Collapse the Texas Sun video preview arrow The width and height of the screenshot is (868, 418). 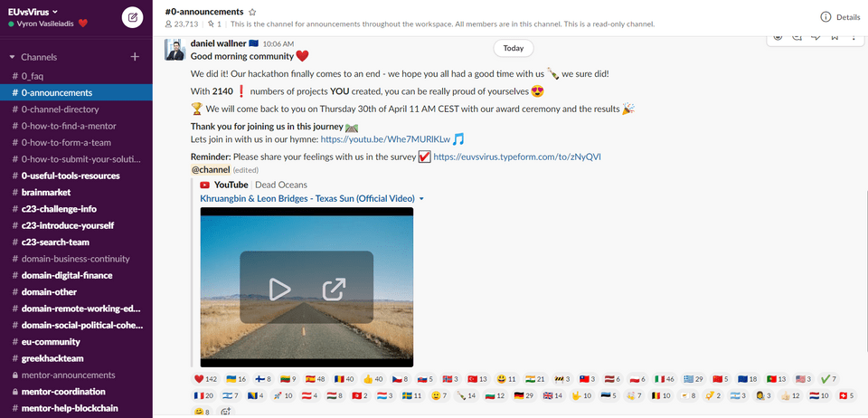(421, 199)
